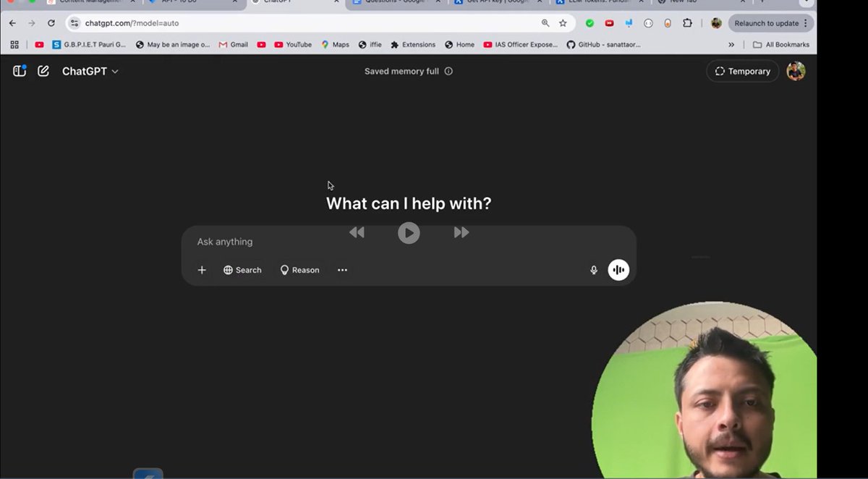Click the Saved memory full notice

pyautogui.click(x=401, y=71)
